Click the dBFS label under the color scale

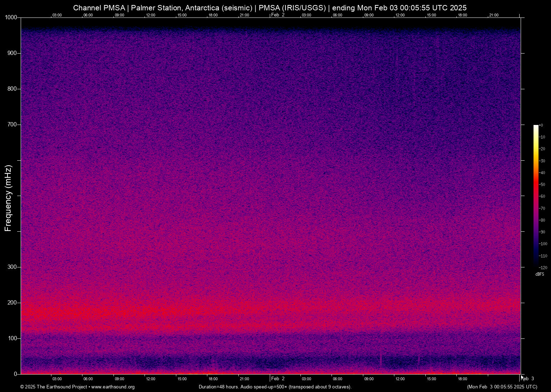click(x=540, y=274)
